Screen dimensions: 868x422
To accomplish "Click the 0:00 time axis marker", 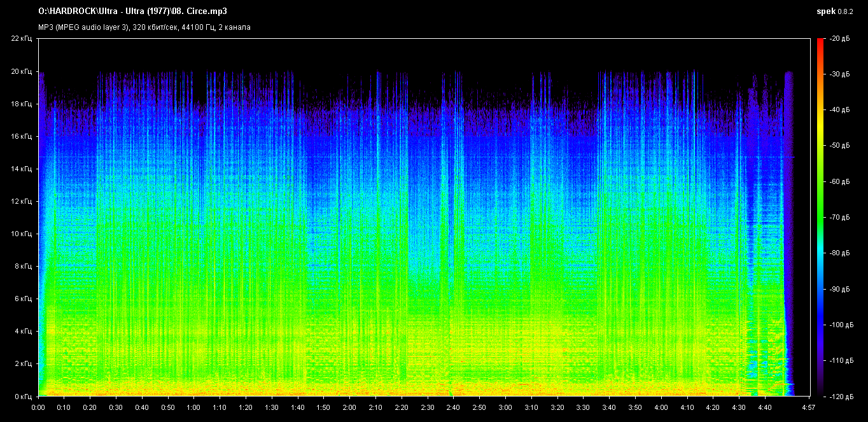I will [38, 407].
